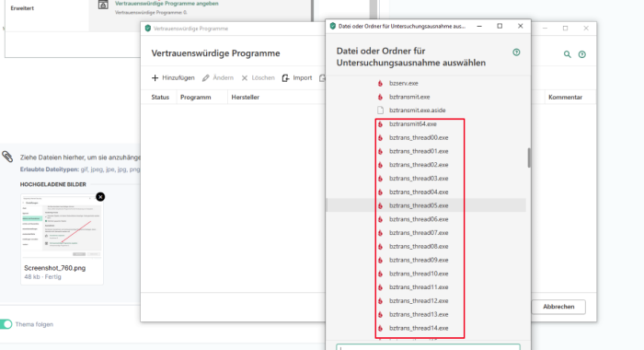Click Hinzufügen in Vertrauenswürdige Programme toolbar
Image resolution: width=644 pixels, height=350 pixels.
tap(173, 77)
